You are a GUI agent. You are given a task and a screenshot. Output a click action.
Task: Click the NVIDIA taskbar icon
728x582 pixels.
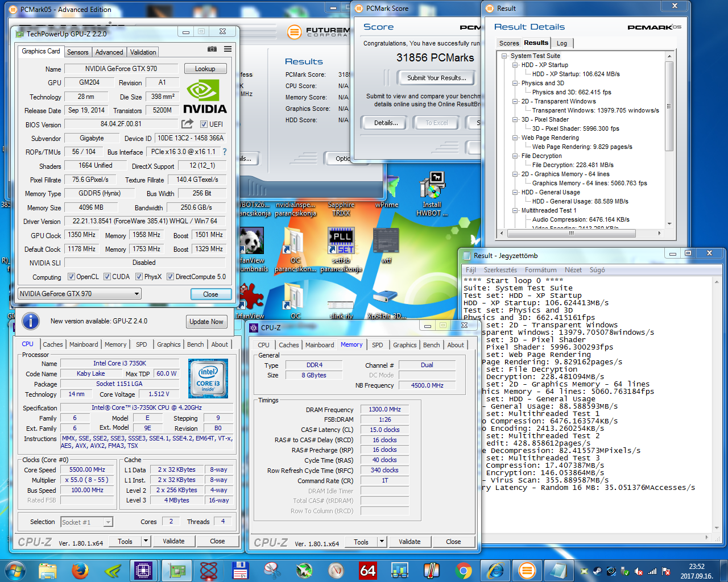pyautogui.click(x=112, y=570)
